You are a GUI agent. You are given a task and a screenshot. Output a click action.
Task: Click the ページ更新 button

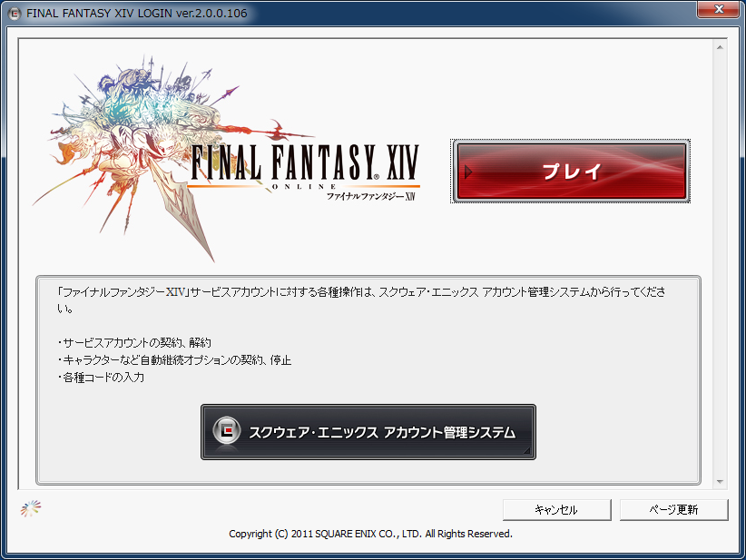673,509
